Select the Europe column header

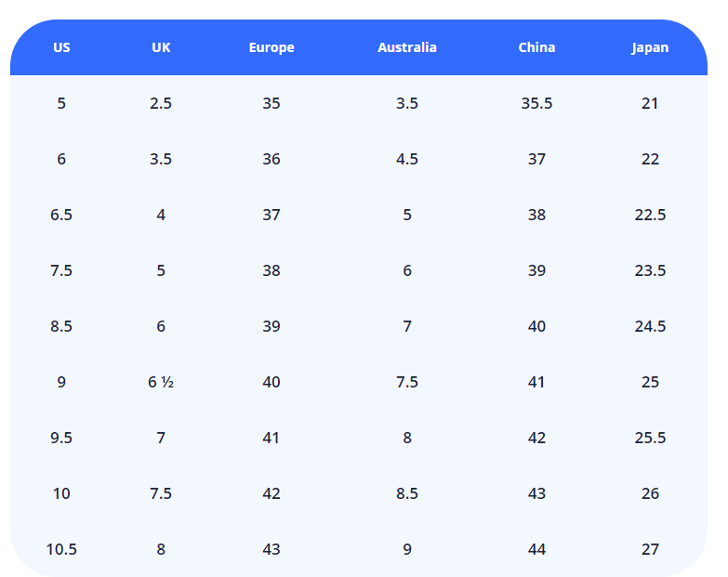[271, 47]
